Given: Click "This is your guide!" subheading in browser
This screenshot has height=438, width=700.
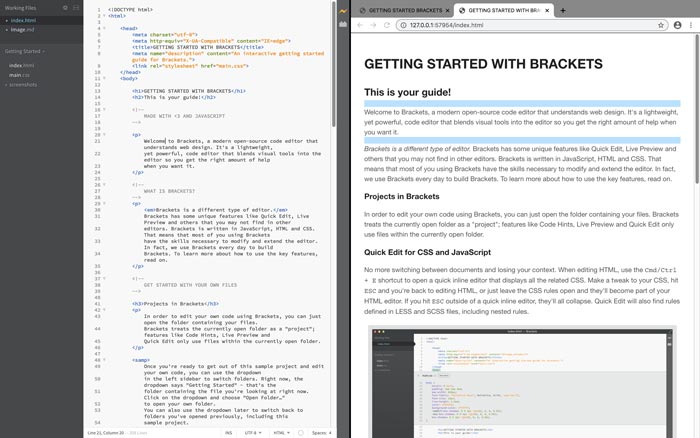Looking at the screenshot, I should point(407,92).
